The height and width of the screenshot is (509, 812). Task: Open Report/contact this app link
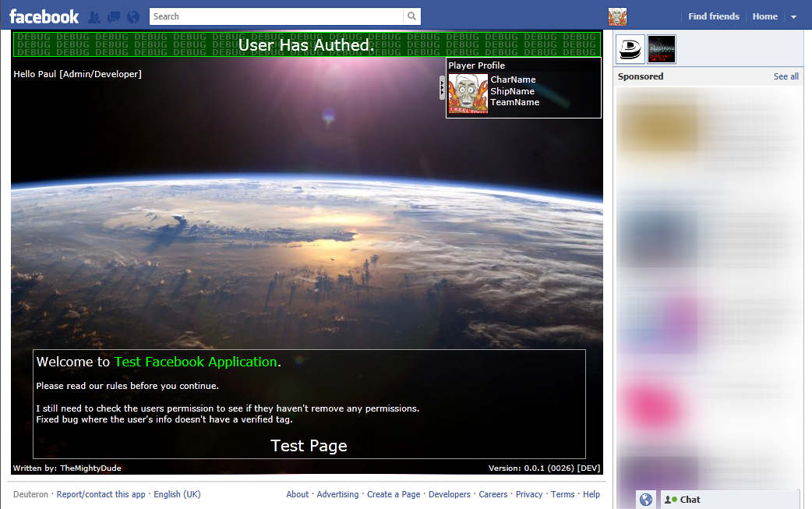pyautogui.click(x=101, y=494)
